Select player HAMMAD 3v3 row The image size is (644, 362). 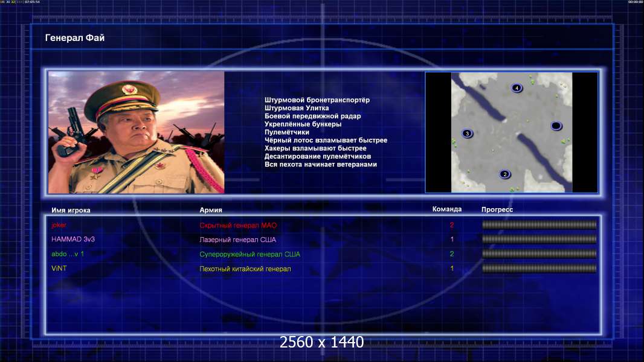(x=324, y=240)
